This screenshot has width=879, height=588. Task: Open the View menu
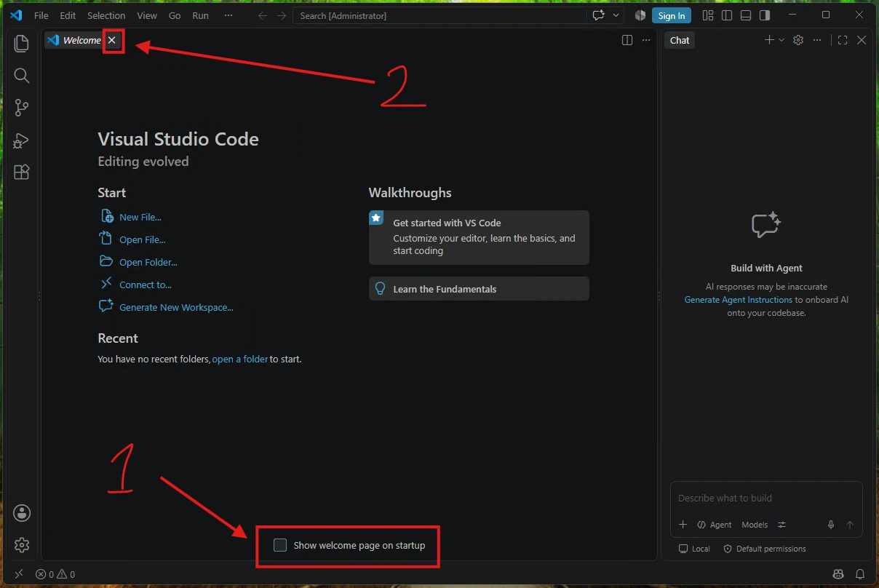click(147, 15)
